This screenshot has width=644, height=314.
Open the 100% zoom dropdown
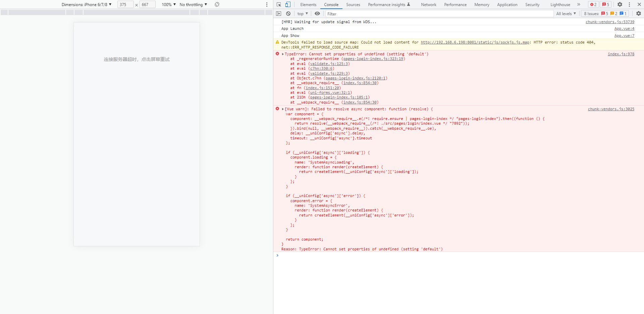point(169,5)
